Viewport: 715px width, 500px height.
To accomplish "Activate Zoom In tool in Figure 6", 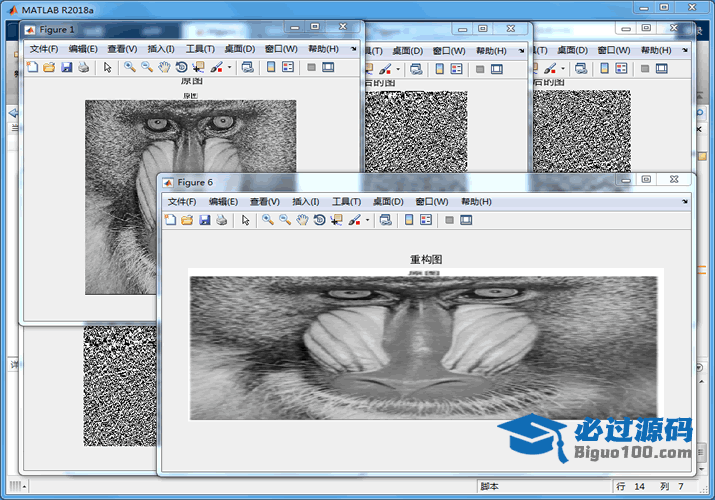I will (268, 220).
